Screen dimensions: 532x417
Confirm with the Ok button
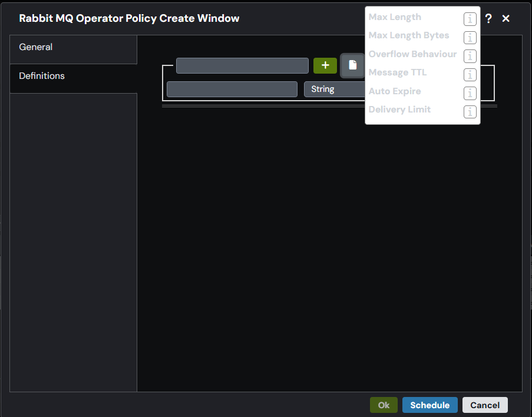coord(384,405)
